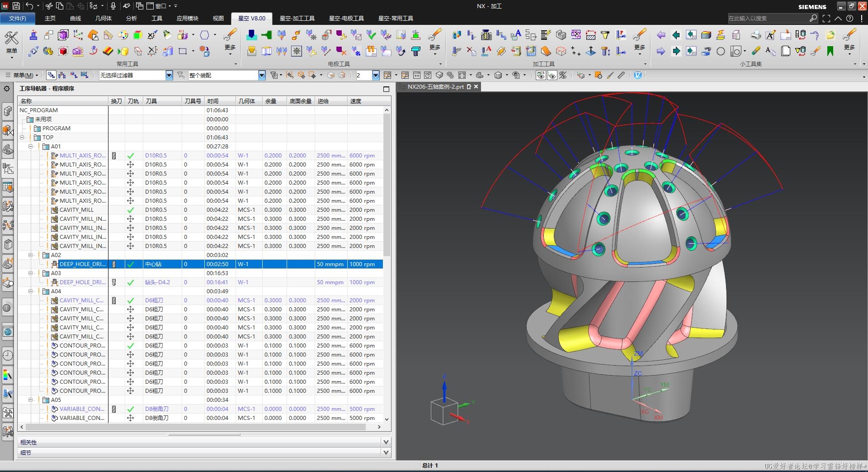Screen dimensions: 868x472
Task: Switch to the 几何体 ribbon tab
Action: (x=103, y=18)
